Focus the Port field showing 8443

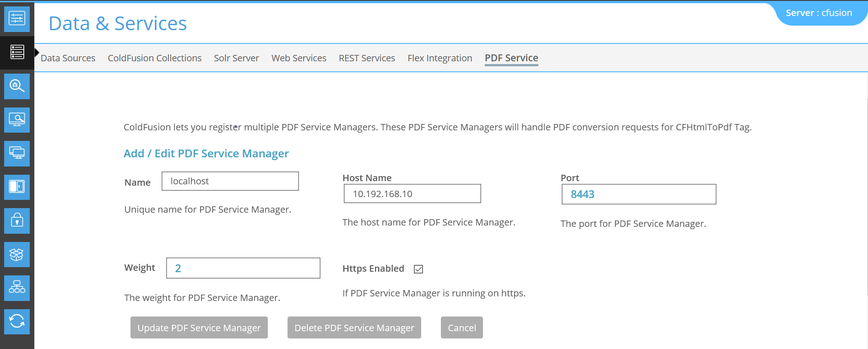coord(639,194)
